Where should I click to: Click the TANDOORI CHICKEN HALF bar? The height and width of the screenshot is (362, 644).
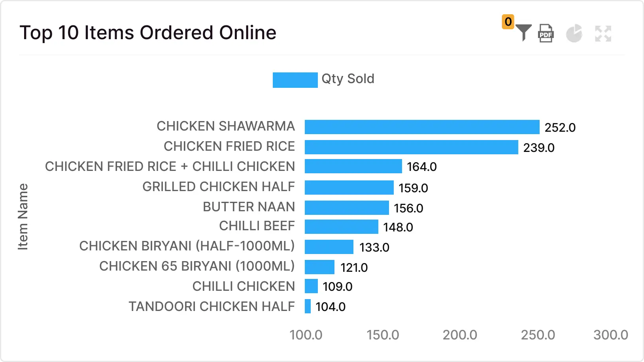(308, 306)
